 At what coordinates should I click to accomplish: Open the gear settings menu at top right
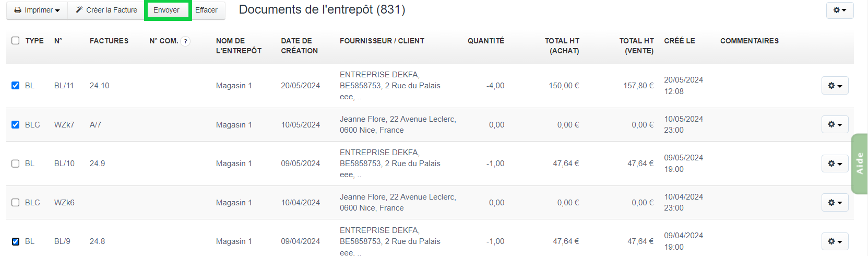click(839, 10)
